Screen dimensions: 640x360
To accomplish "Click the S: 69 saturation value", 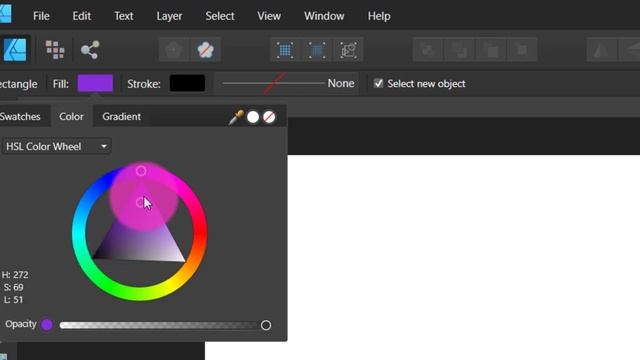I will coord(13,287).
